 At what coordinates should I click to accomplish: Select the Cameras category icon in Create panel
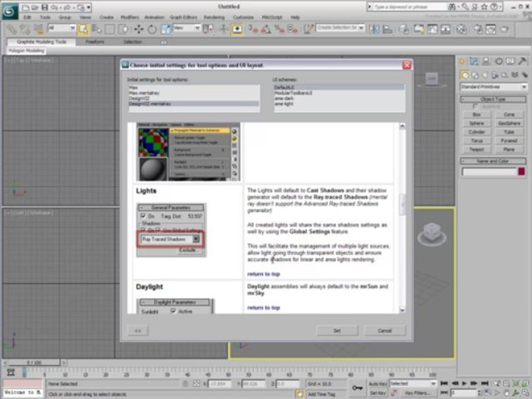pos(495,75)
